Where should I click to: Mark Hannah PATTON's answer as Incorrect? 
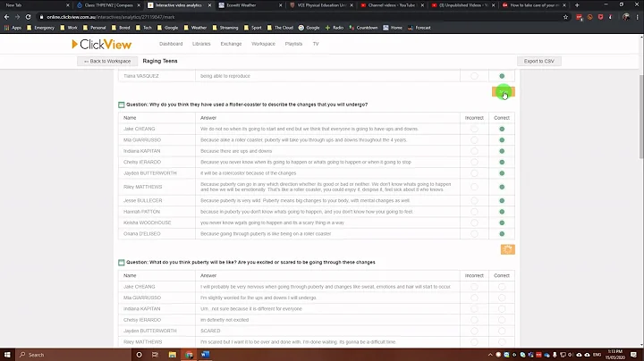pos(474,212)
